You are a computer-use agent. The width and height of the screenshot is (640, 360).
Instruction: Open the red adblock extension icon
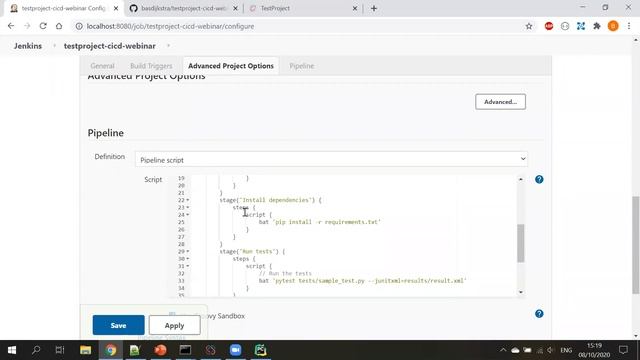pos(549,26)
